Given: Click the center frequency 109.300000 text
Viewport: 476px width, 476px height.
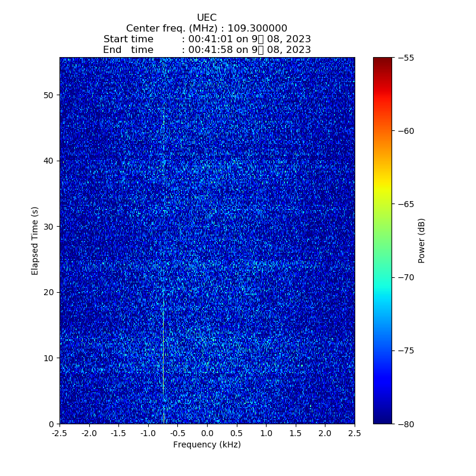Looking at the screenshot, I should 206,29.
